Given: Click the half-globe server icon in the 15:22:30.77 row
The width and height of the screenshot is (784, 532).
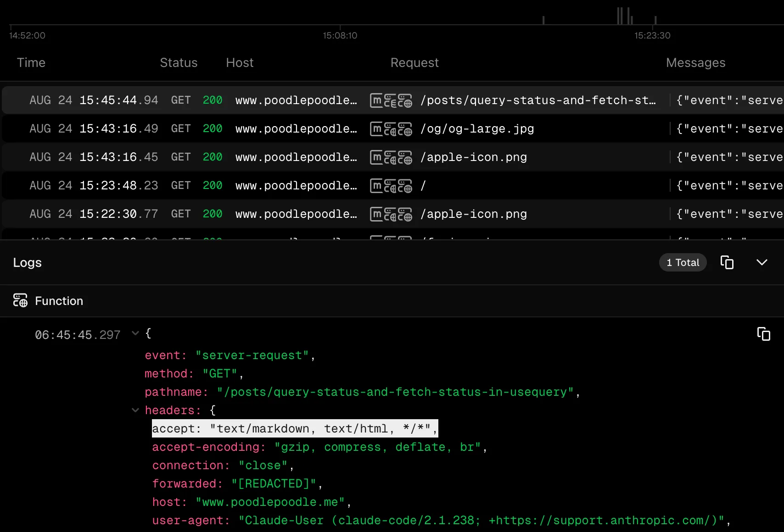Looking at the screenshot, I should coord(390,214).
